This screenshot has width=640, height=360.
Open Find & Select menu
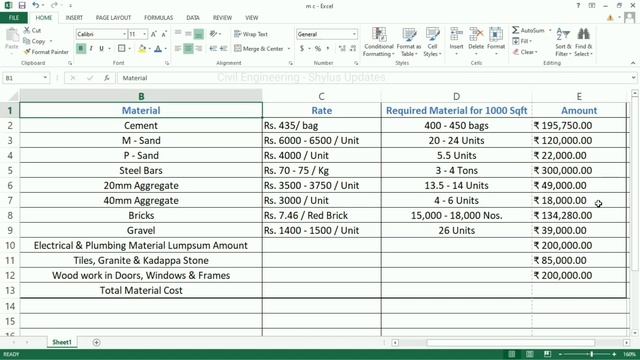[x=583, y=42]
